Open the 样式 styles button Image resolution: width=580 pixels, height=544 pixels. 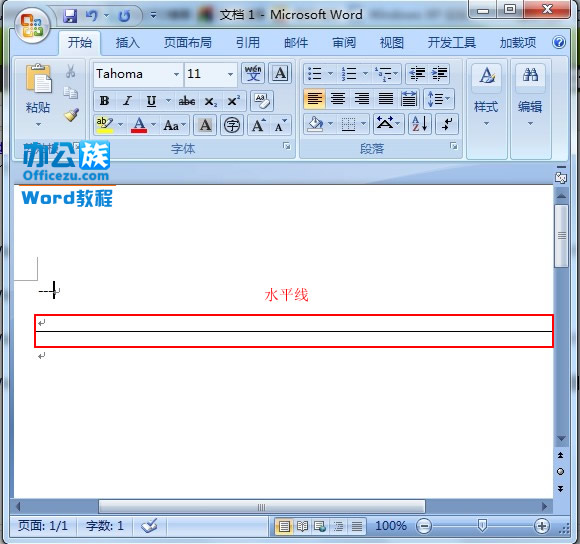(486, 95)
